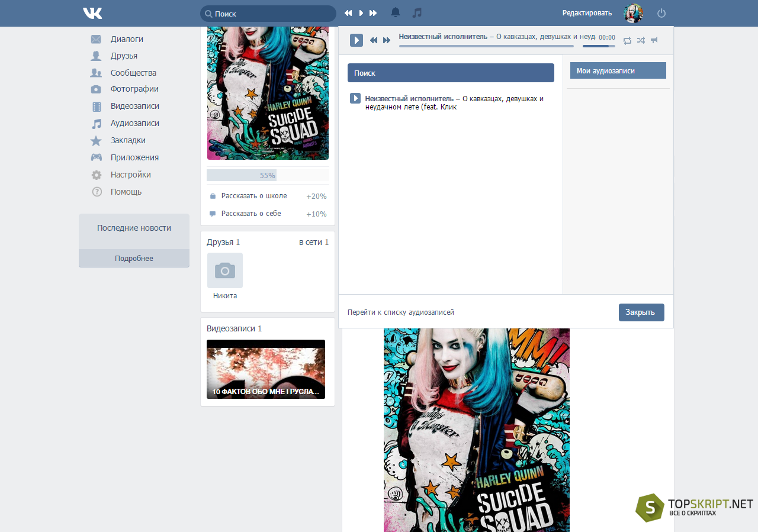Open Диалоги from the sidebar
Viewport: 758px width, 532px height.
click(x=127, y=39)
